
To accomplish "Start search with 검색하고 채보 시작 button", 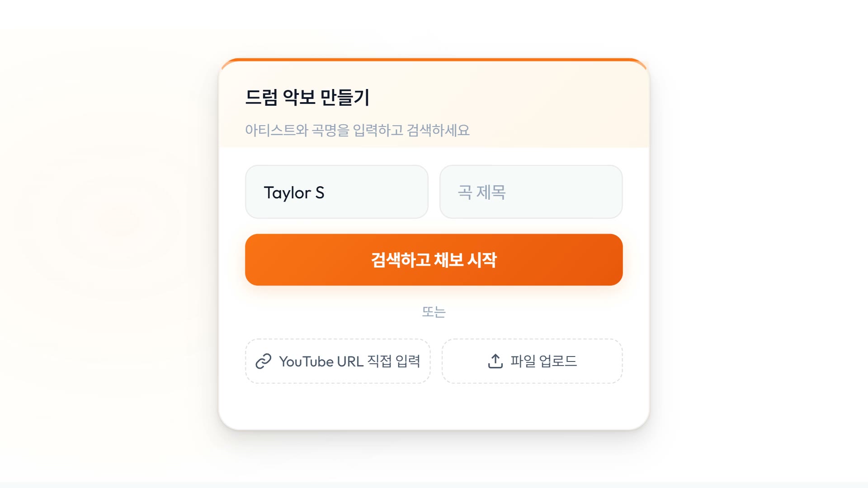I will point(434,260).
